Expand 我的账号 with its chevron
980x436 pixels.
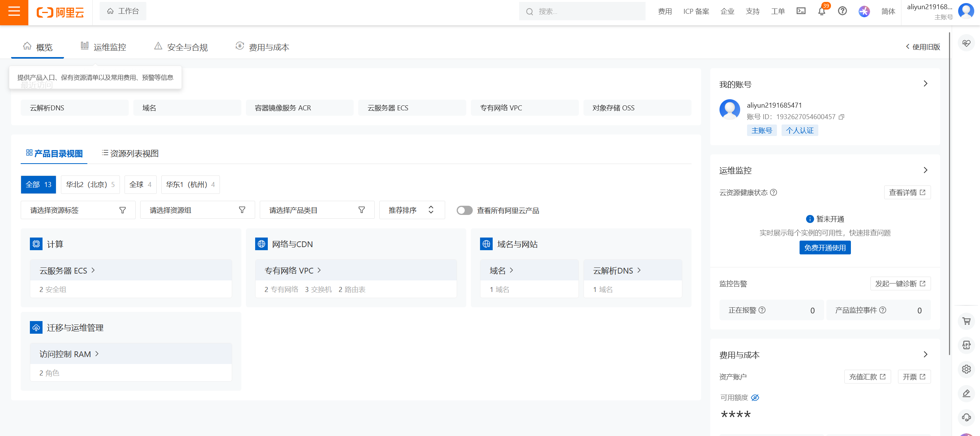926,84
